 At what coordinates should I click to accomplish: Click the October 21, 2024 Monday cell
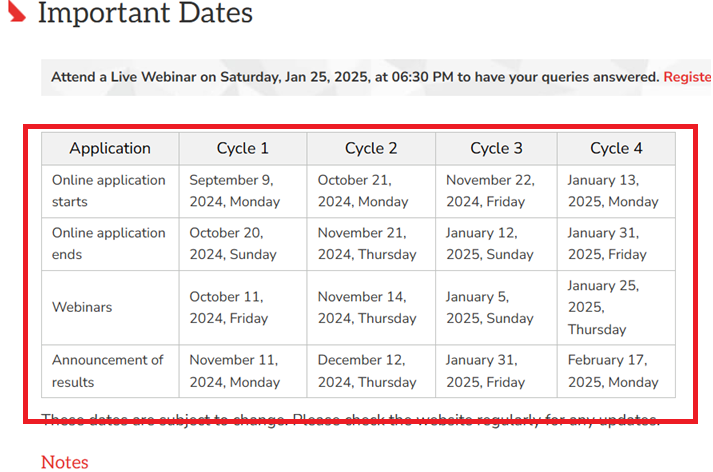[363, 191]
